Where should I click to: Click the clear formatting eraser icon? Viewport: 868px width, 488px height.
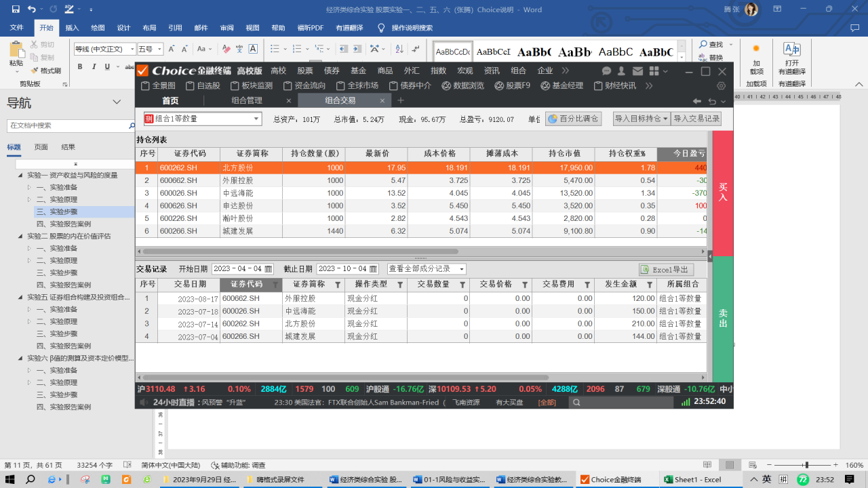(226, 49)
